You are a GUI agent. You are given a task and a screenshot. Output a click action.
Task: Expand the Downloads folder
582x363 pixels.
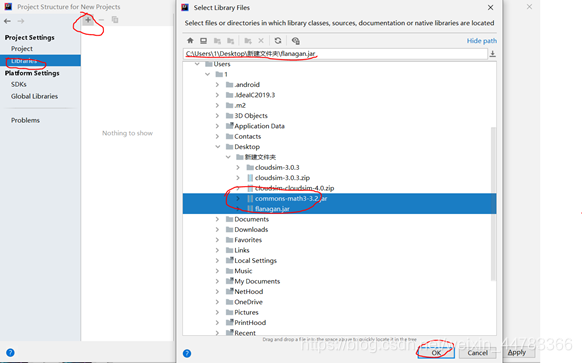218,230
